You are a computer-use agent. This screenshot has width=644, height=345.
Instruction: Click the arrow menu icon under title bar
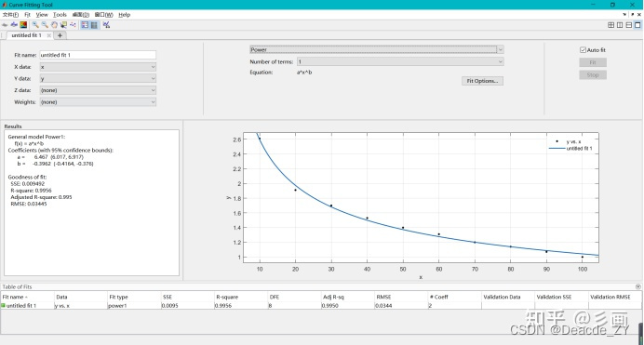click(624, 14)
